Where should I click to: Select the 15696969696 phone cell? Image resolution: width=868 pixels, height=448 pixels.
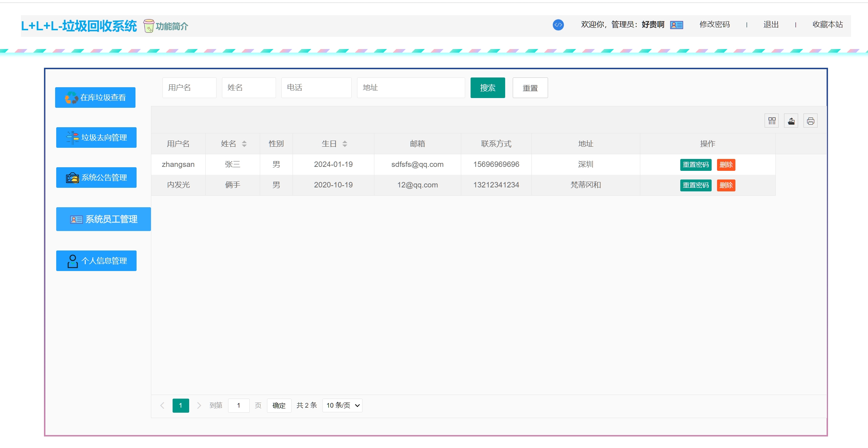[x=497, y=164]
